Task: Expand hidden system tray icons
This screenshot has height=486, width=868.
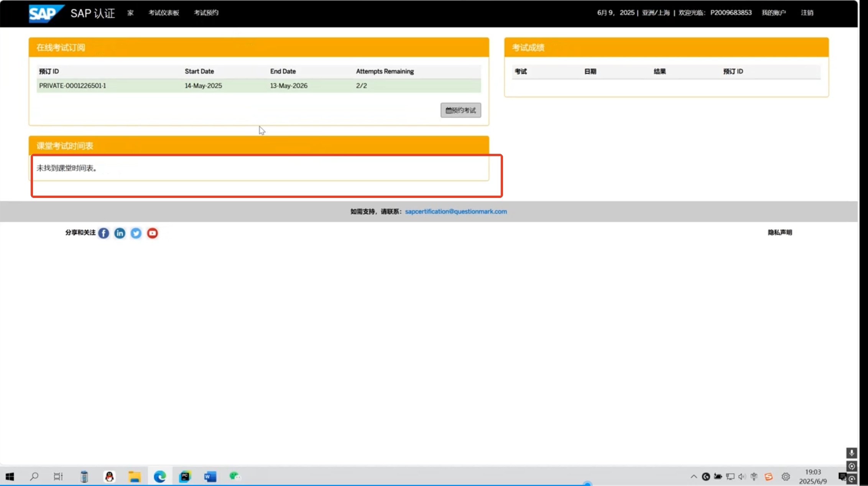Action: click(693, 476)
